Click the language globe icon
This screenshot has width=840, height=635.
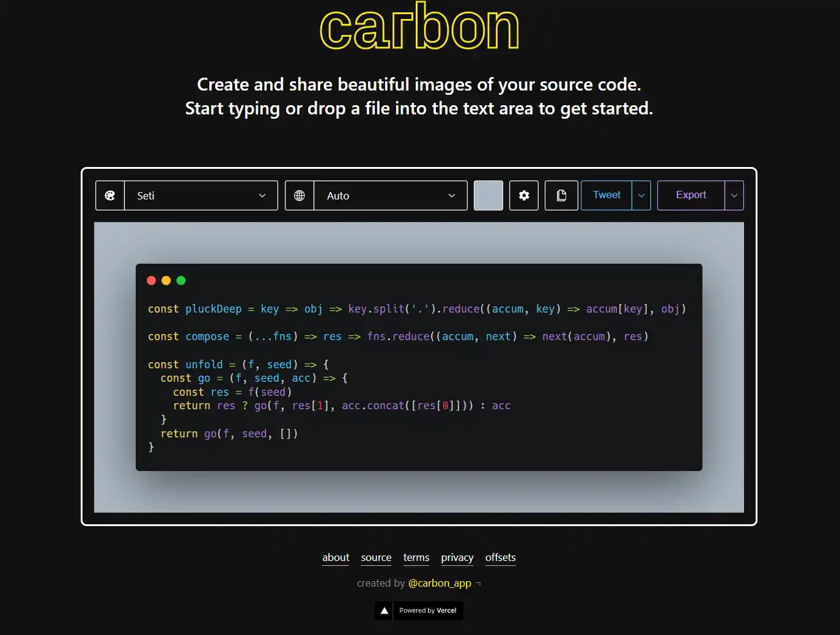tap(300, 196)
